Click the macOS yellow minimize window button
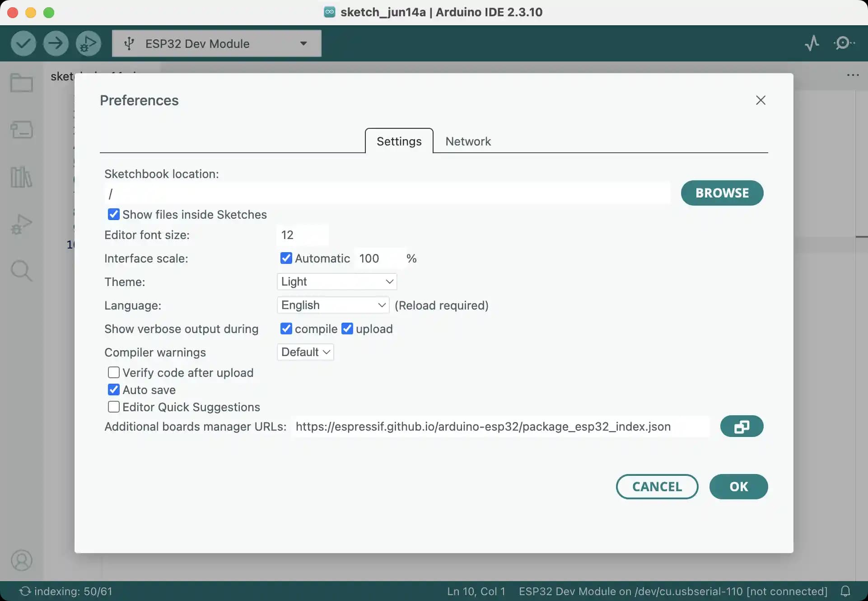 tap(31, 13)
